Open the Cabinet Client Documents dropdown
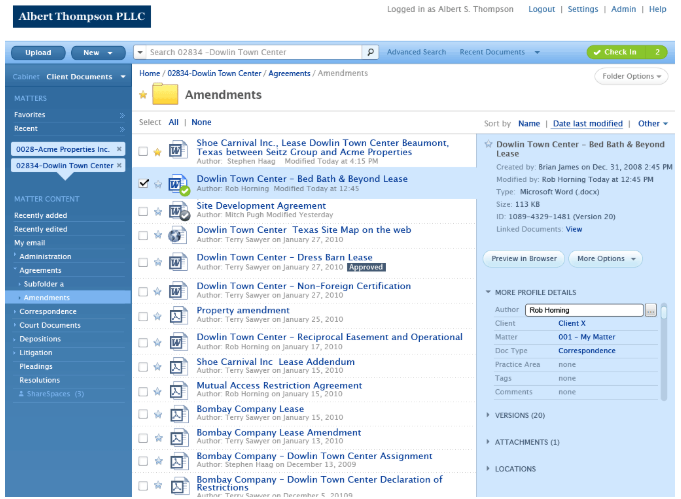 click(69, 77)
